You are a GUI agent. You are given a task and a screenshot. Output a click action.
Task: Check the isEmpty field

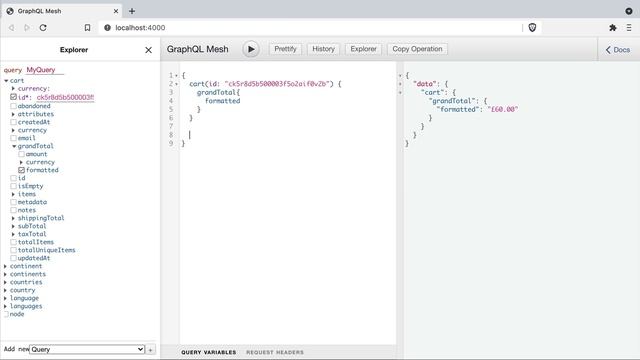(x=13, y=186)
